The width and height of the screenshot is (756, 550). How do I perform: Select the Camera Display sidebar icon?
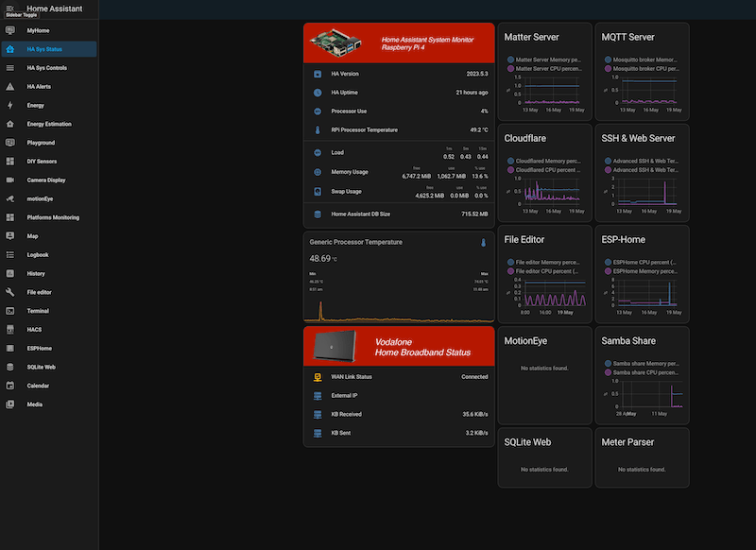[9, 180]
